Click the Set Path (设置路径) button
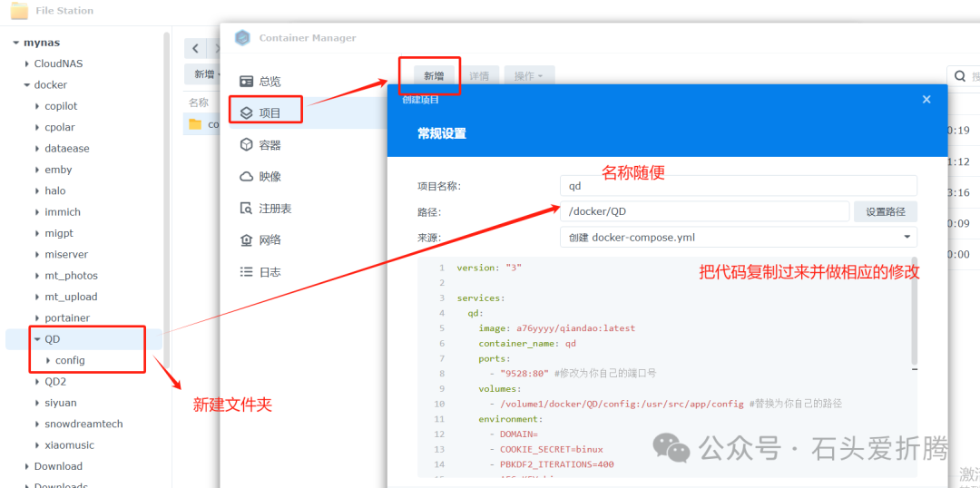The width and height of the screenshot is (980, 488). [x=886, y=212]
